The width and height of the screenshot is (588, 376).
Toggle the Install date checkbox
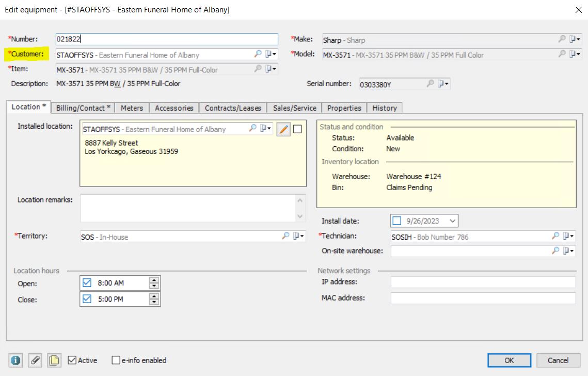(x=397, y=221)
